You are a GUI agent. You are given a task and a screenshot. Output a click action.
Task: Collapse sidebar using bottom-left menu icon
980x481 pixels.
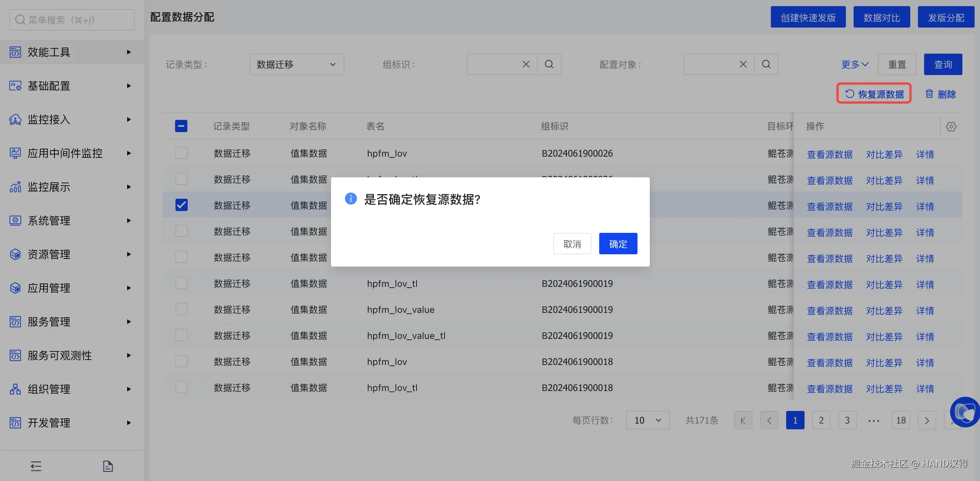36,466
